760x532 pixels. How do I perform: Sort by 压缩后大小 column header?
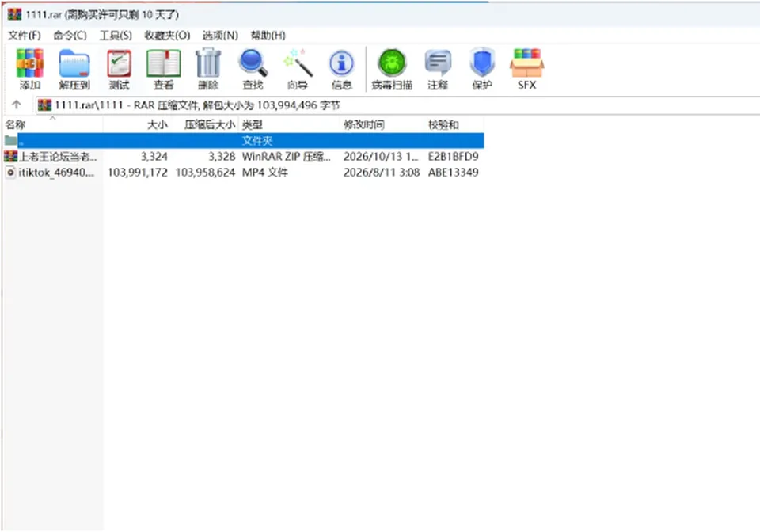tap(205, 124)
